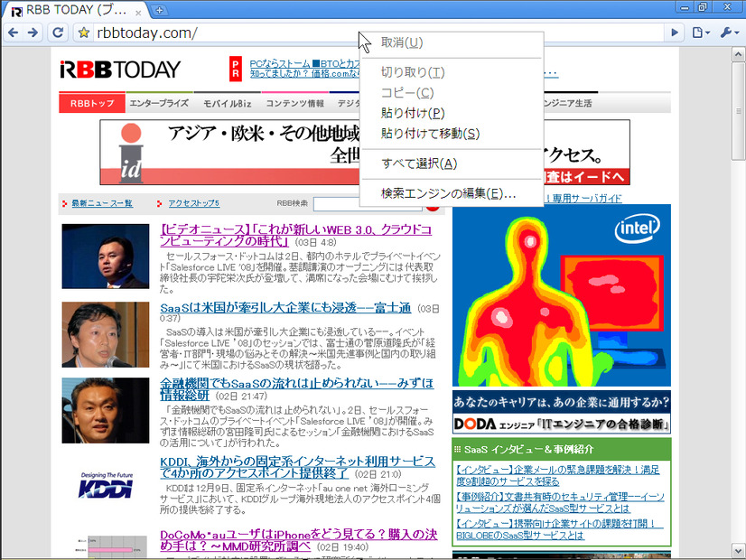Click the DODA ITエンジニアの合格診断 banner
Screen dimensions: 746x560
[562, 412]
